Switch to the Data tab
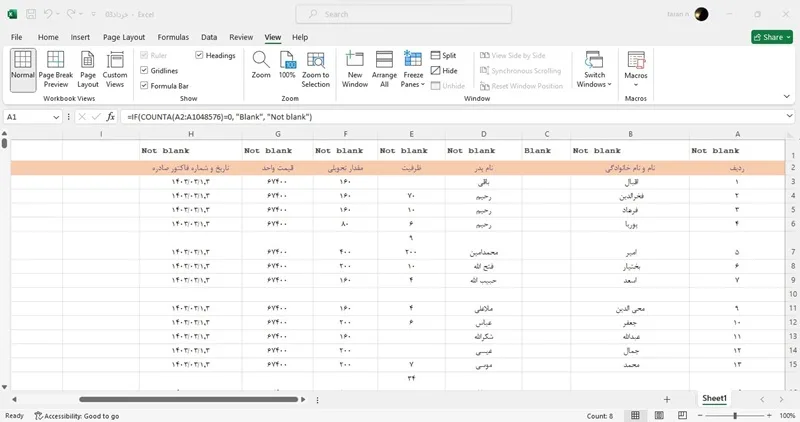The width and height of the screenshot is (800, 422). 209,37
